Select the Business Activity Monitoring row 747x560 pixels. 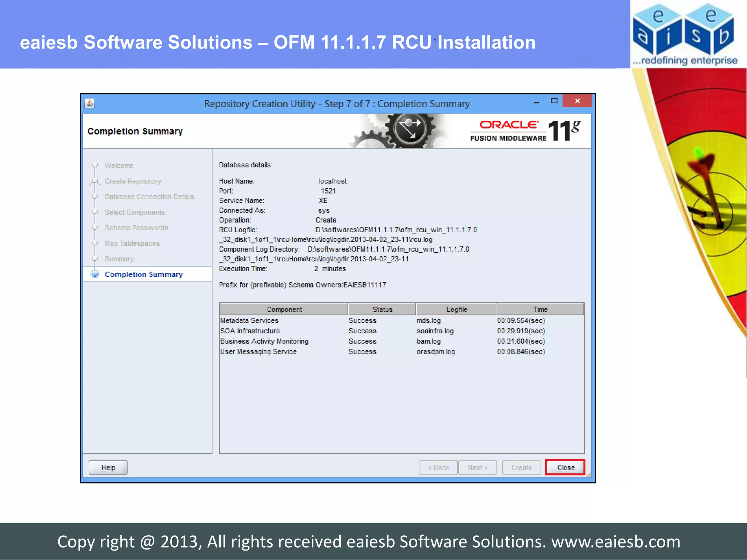[402, 341]
